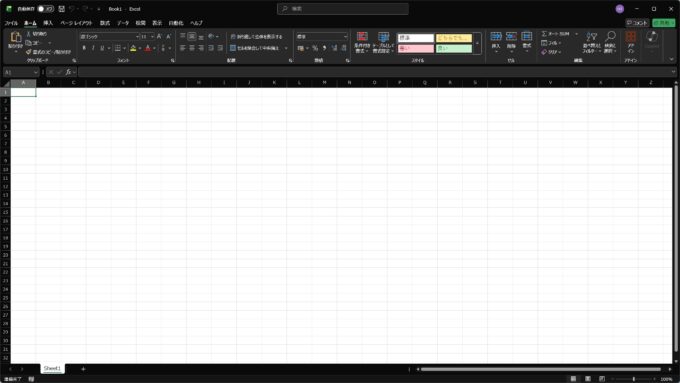The image size is (680, 383).
Task: Apply cell borders using the borders icon
Action: click(118, 48)
